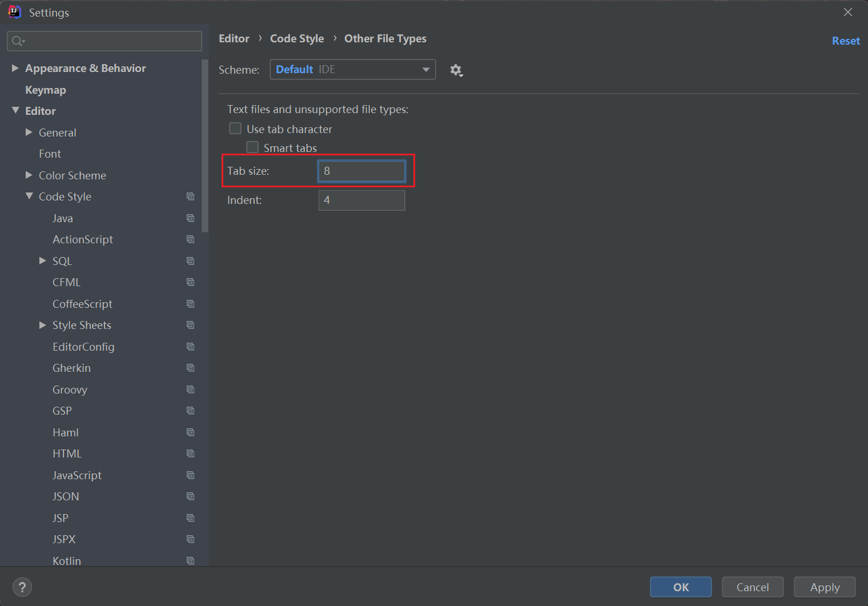Click the OK button
This screenshot has width=868, height=606.
[681, 587]
